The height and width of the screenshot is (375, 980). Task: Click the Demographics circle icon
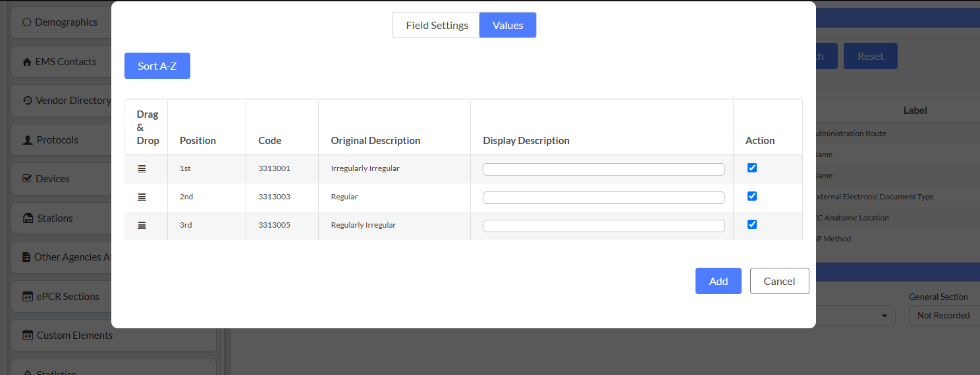[x=27, y=22]
